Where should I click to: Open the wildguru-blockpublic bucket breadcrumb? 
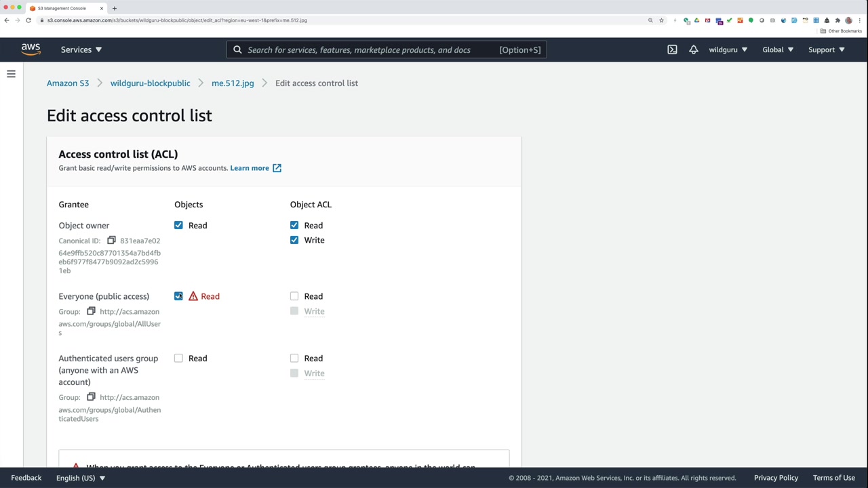[150, 83]
